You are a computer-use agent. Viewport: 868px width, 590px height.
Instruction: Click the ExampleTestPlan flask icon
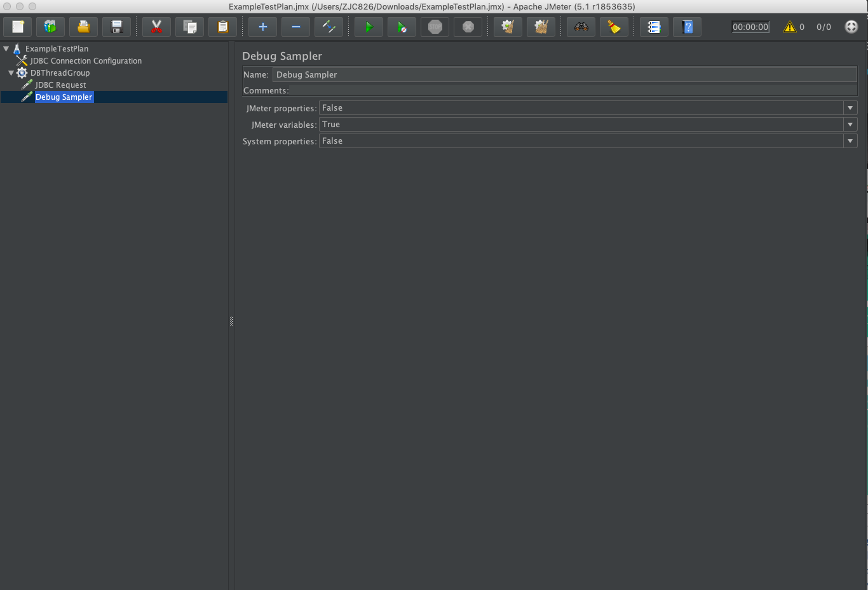pyautogui.click(x=17, y=48)
